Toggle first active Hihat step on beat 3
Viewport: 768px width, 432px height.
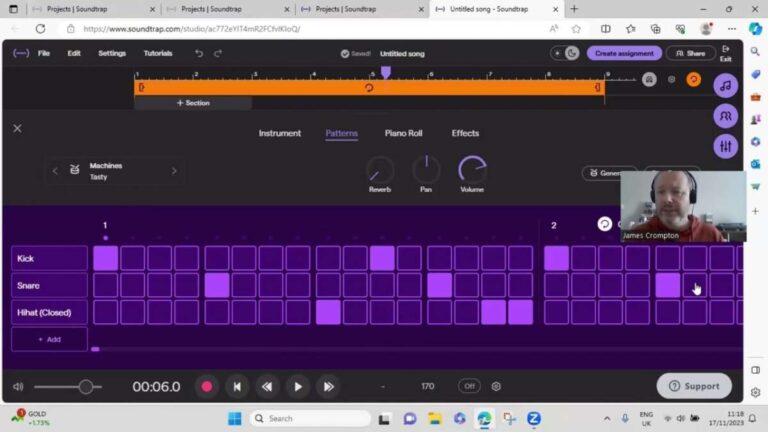[328, 312]
